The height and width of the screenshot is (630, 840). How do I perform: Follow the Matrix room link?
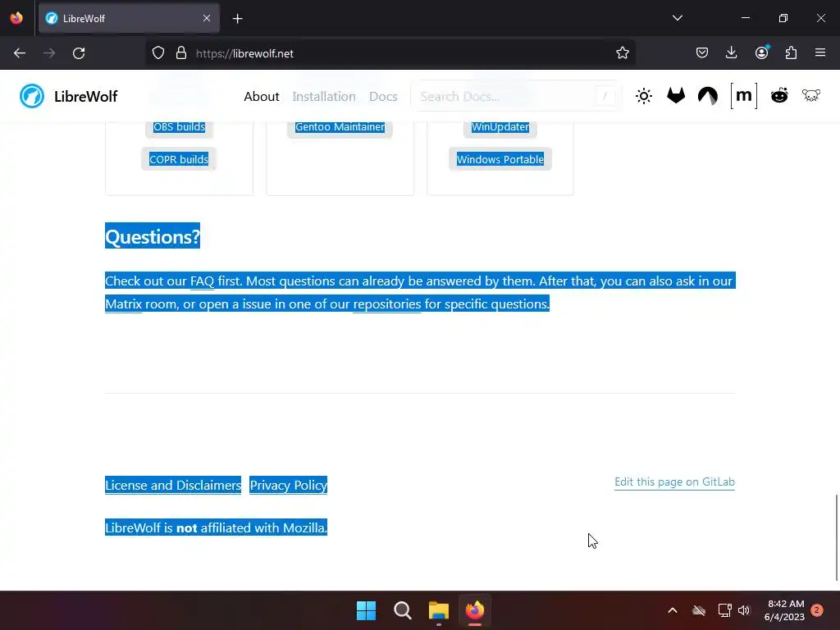(x=123, y=304)
